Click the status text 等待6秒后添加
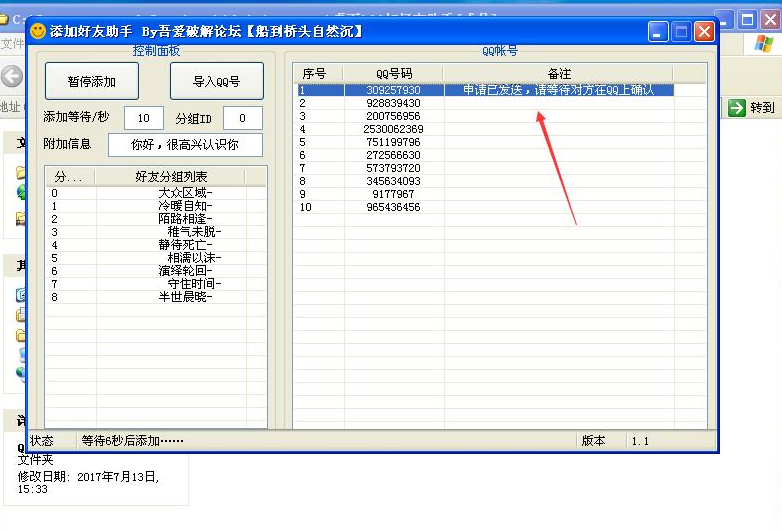The width and height of the screenshot is (782, 531). 132,441
